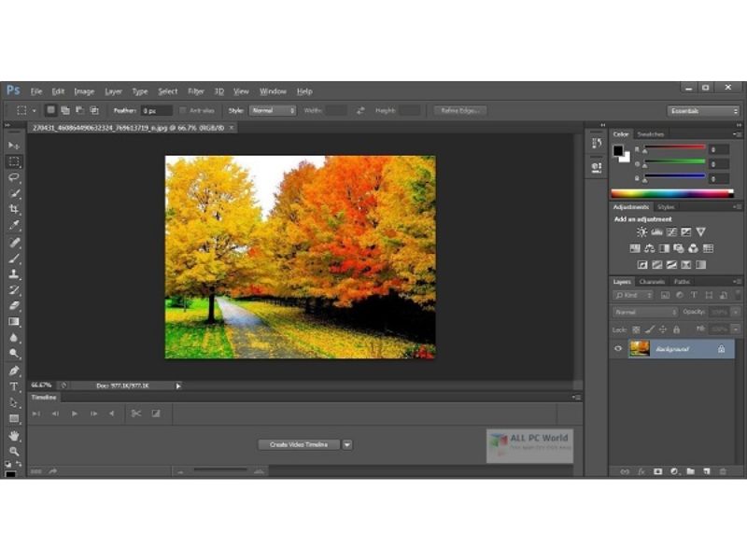Click the Create Video Timeline button
This screenshot has height=560, width=747.
[x=299, y=445]
